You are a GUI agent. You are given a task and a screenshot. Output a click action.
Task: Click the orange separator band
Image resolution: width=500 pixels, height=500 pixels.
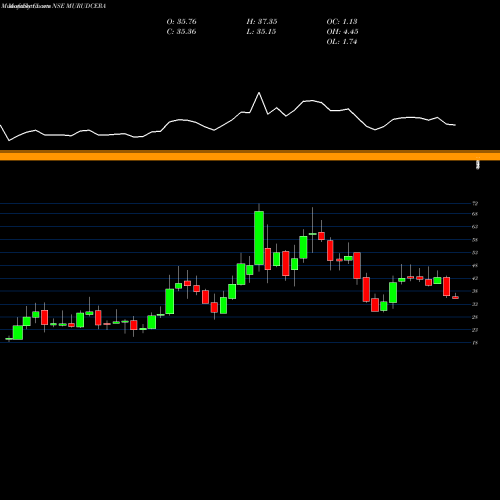click(x=250, y=155)
